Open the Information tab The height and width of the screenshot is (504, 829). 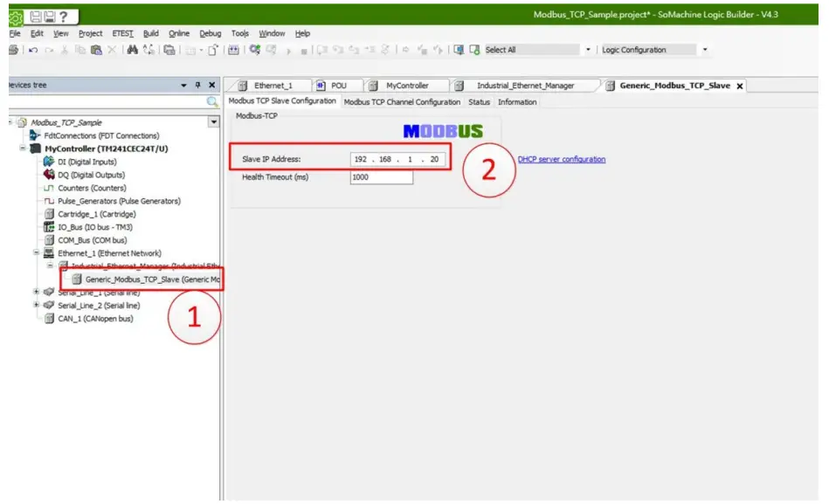tap(517, 102)
